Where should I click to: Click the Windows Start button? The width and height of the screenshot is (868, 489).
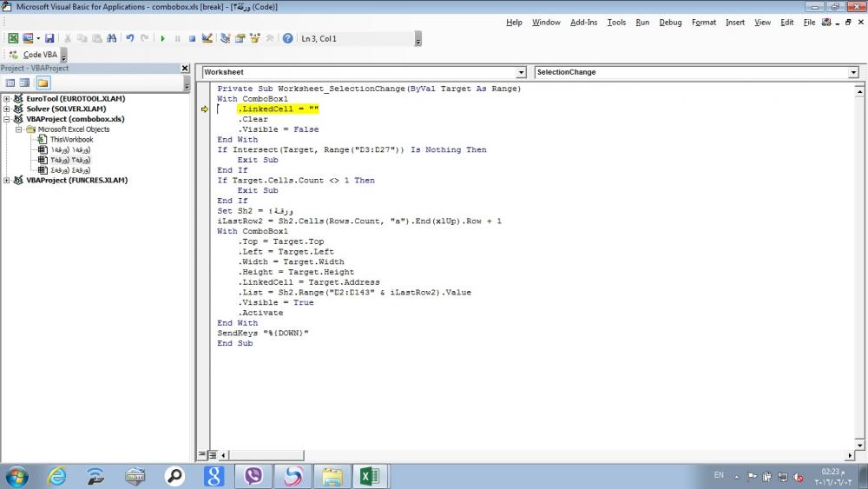(16, 476)
